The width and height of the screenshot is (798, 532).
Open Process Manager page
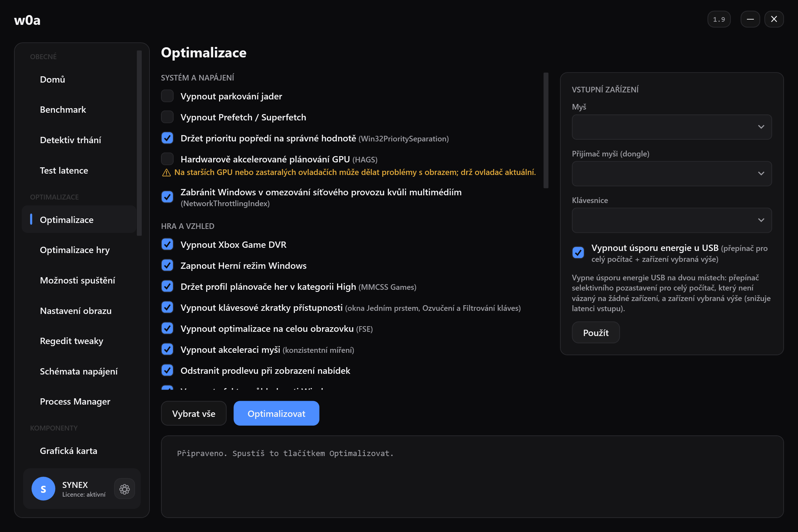tap(79, 401)
